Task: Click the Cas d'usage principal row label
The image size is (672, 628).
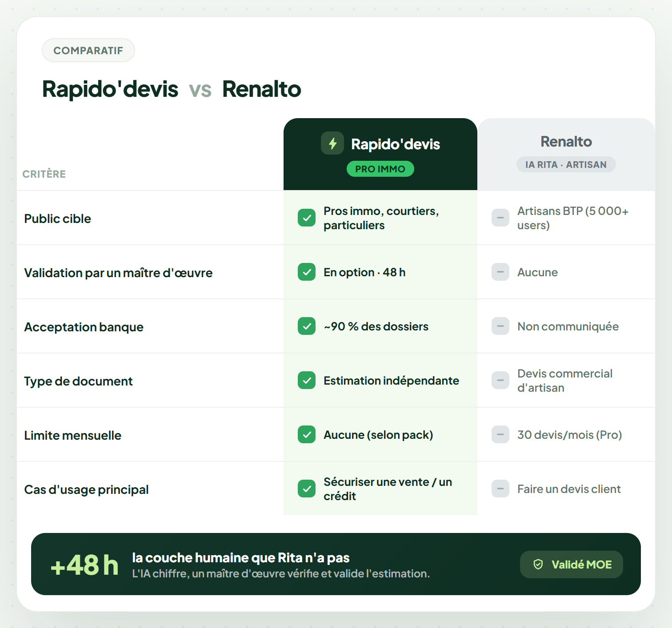Action: pyautogui.click(x=86, y=490)
